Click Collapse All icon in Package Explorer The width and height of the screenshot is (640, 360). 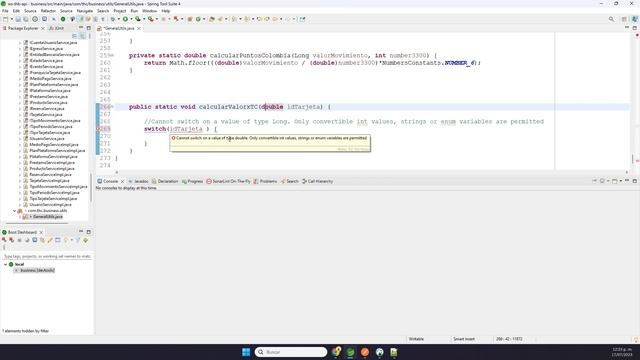74,36
